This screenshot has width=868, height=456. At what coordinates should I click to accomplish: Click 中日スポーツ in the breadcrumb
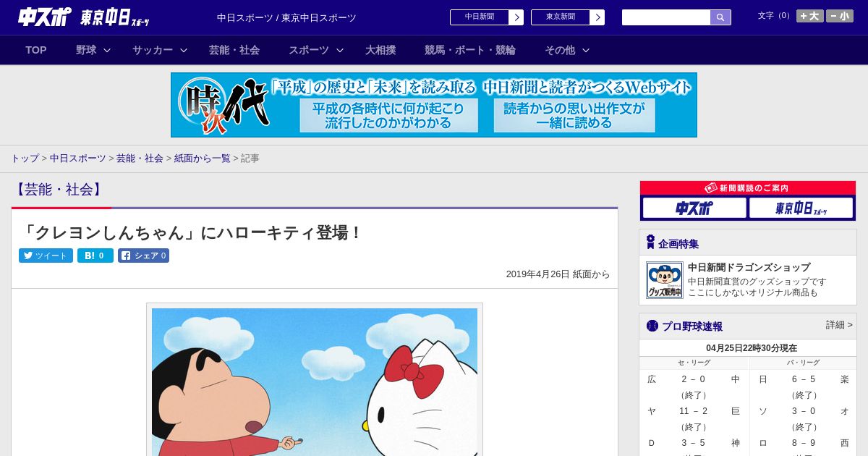[x=77, y=159]
